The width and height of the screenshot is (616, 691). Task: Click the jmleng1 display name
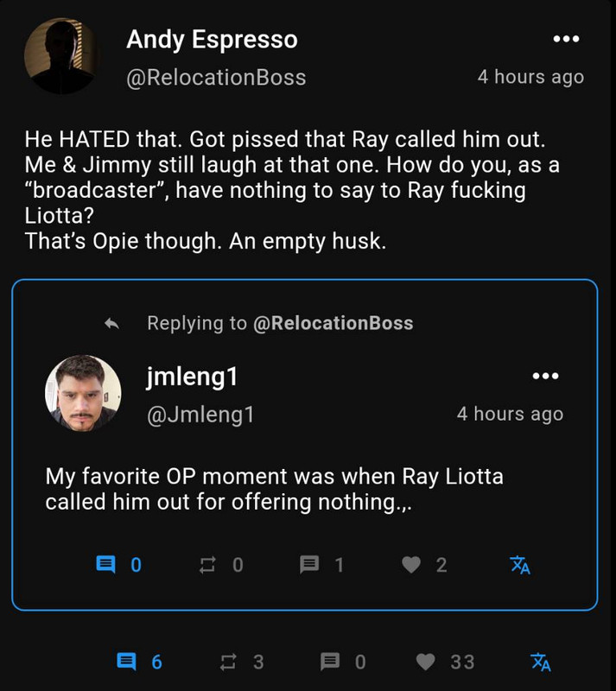coord(192,376)
